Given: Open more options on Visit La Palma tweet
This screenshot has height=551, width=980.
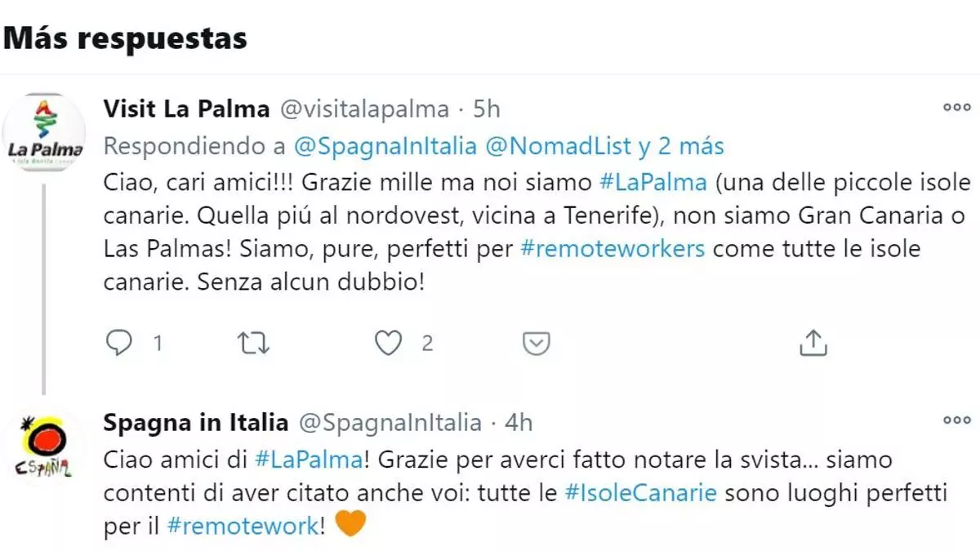Looking at the screenshot, I should point(956,108).
